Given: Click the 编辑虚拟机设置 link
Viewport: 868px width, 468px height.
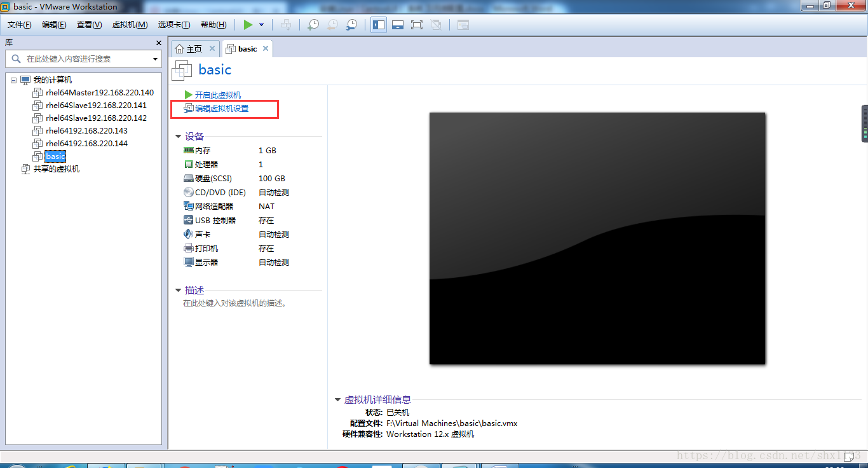Looking at the screenshot, I should (x=222, y=109).
